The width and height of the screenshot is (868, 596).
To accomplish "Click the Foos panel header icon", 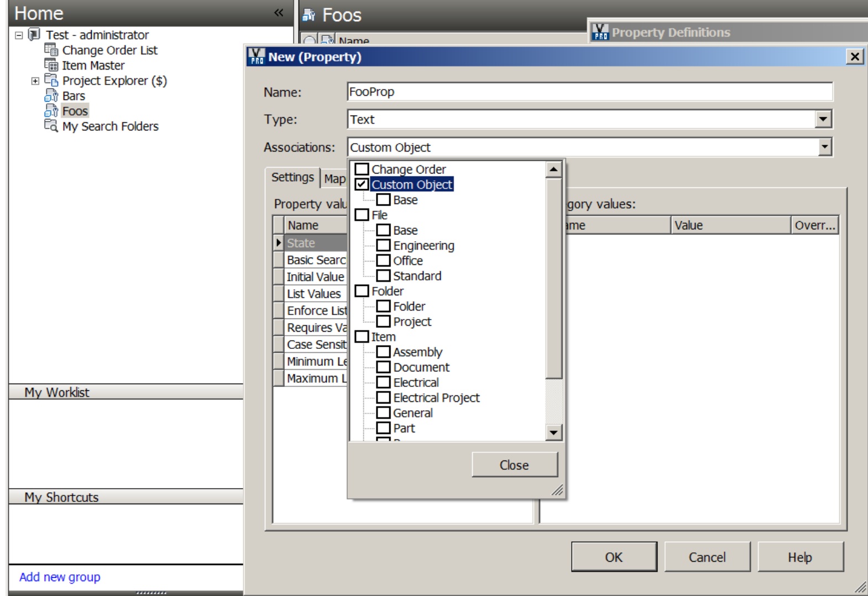I will pyautogui.click(x=309, y=15).
